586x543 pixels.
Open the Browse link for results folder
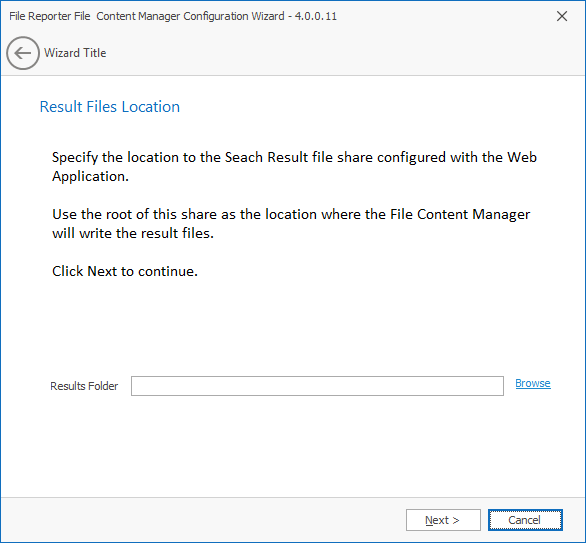tap(533, 383)
